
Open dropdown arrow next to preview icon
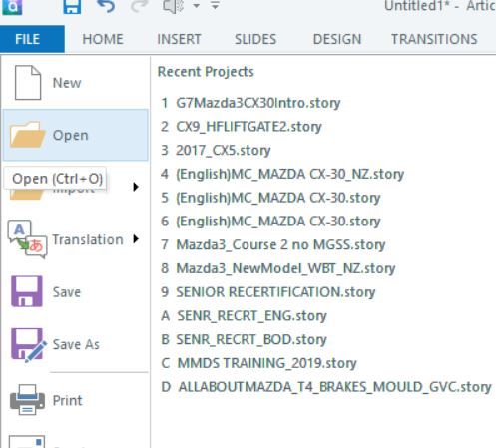point(197,6)
